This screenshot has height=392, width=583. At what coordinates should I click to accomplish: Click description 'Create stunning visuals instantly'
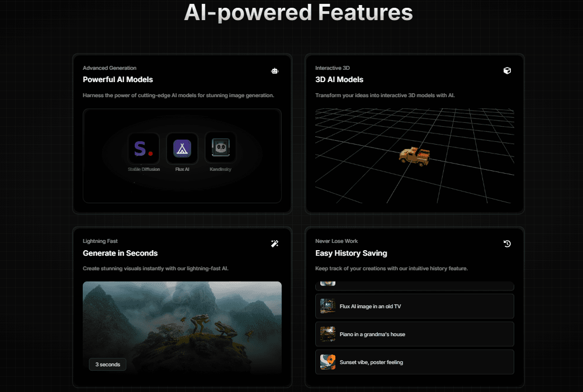pos(155,268)
